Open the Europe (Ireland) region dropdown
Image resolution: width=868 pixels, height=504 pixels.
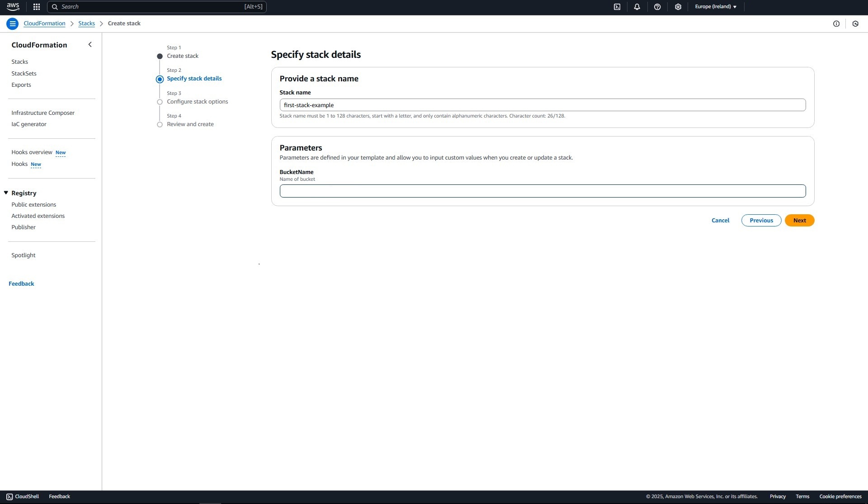[715, 7]
